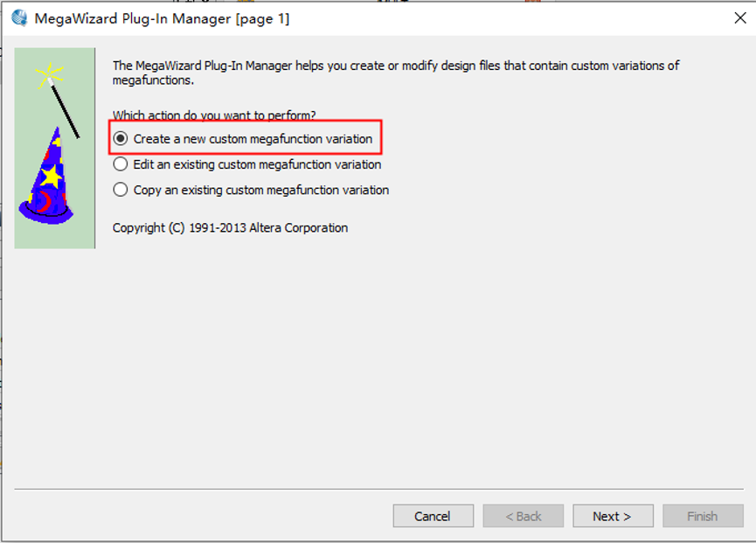This screenshot has width=756, height=543.
Task: Click the 'Copy an existing custom megafunction variation' label text
Action: (260, 190)
